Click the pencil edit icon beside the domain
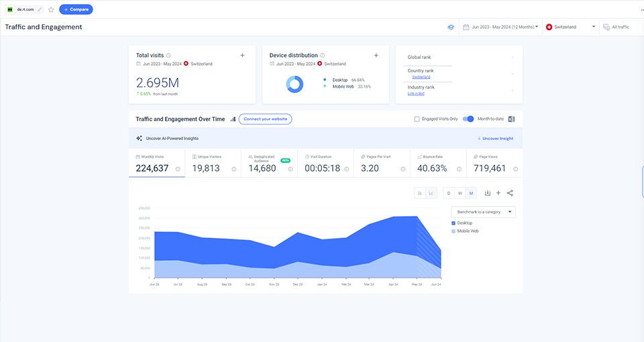644x342 pixels. (x=40, y=9)
